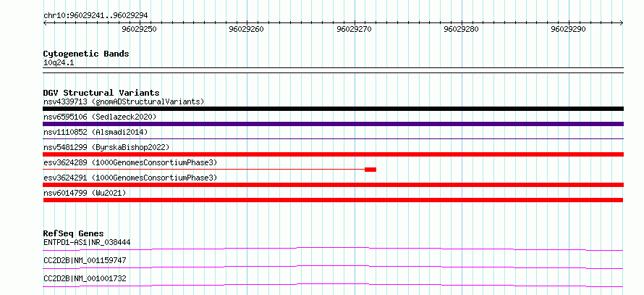The width and height of the screenshot is (644, 295).
Task: Open variant nsv5481299 ByrskaBishop2022 label
Action: (x=106, y=147)
